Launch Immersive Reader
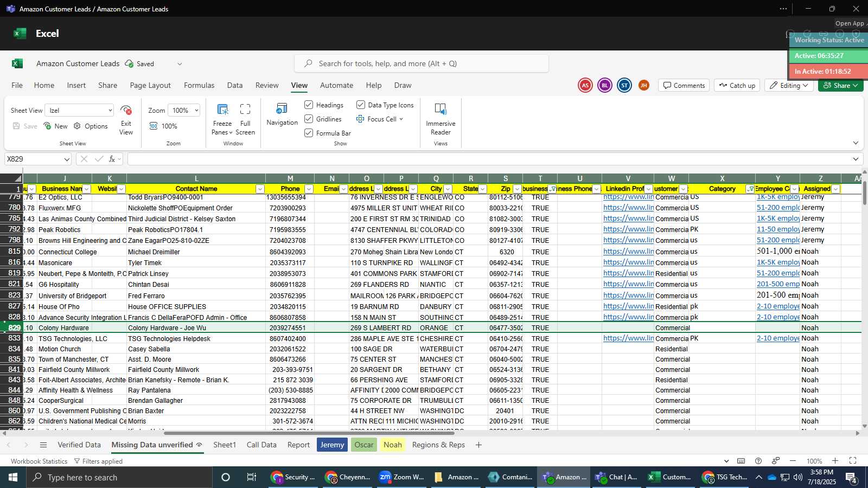 pyautogui.click(x=441, y=109)
